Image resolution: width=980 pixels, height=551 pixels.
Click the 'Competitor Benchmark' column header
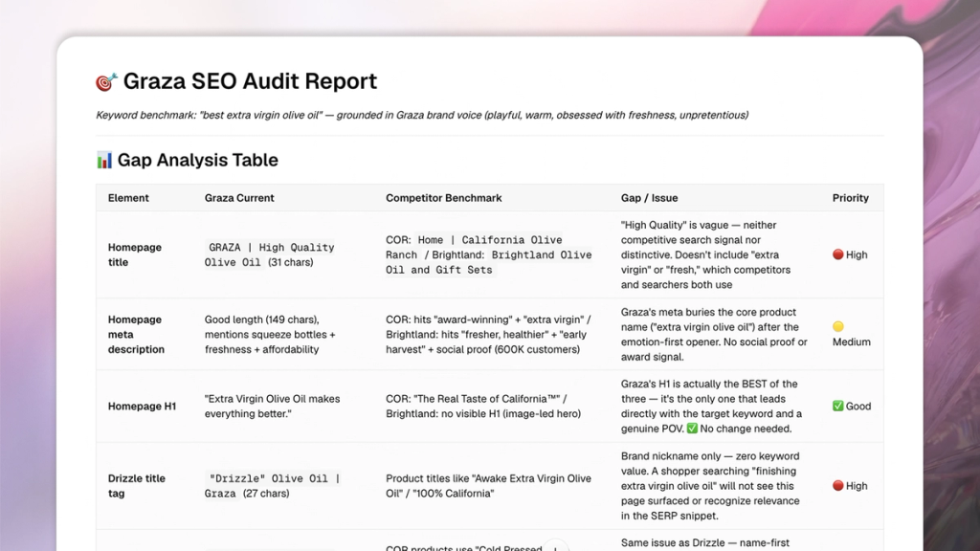pyautogui.click(x=444, y=198)
